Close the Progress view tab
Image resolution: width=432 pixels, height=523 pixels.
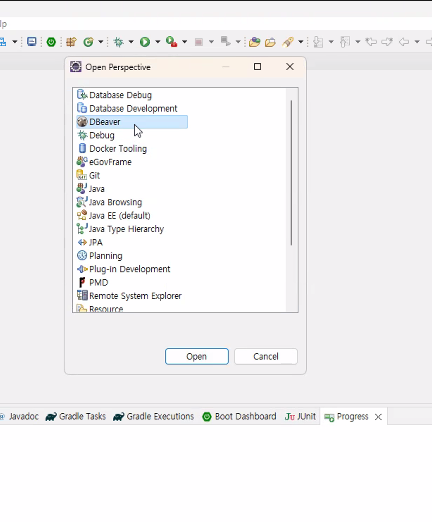click(x=378, y=417)
